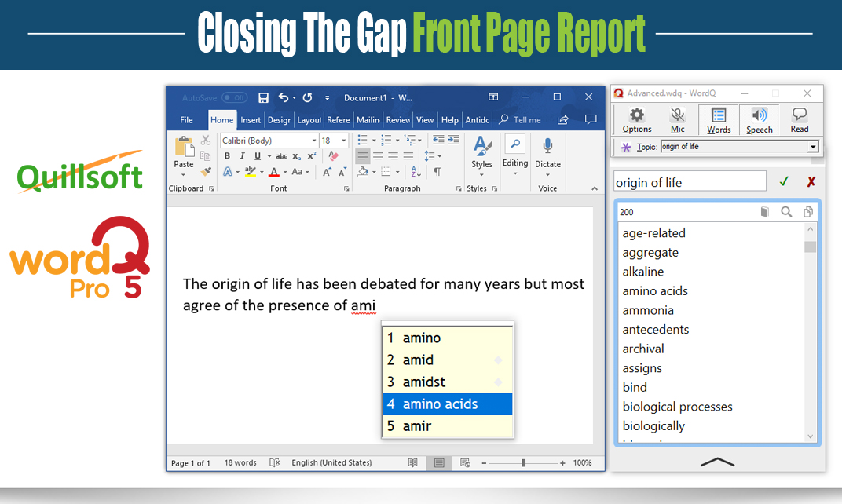The height and width of the screenshot is (504, 842).
Task: Click the Subscript button
Action: pyautogui.click(x=296, y=156)
